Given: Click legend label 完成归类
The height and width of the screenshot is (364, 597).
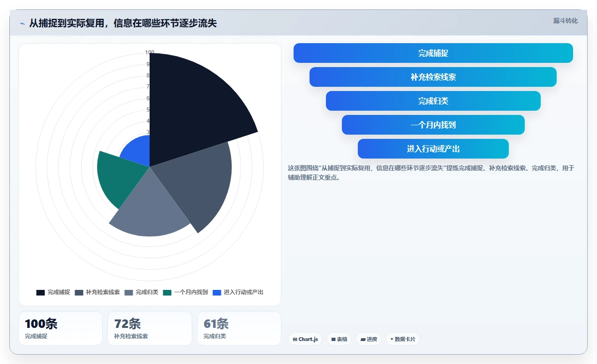Looking at the screenshot, I should [147, 292].
